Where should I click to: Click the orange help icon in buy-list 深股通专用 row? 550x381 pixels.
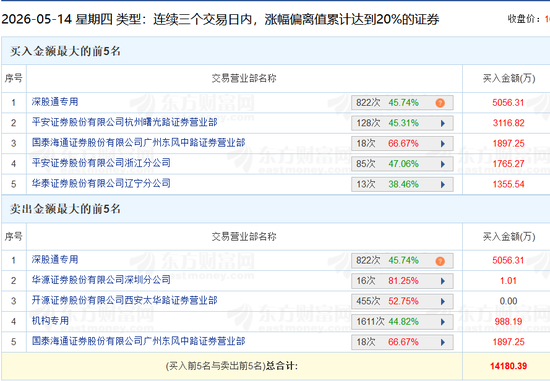(440, 103)
